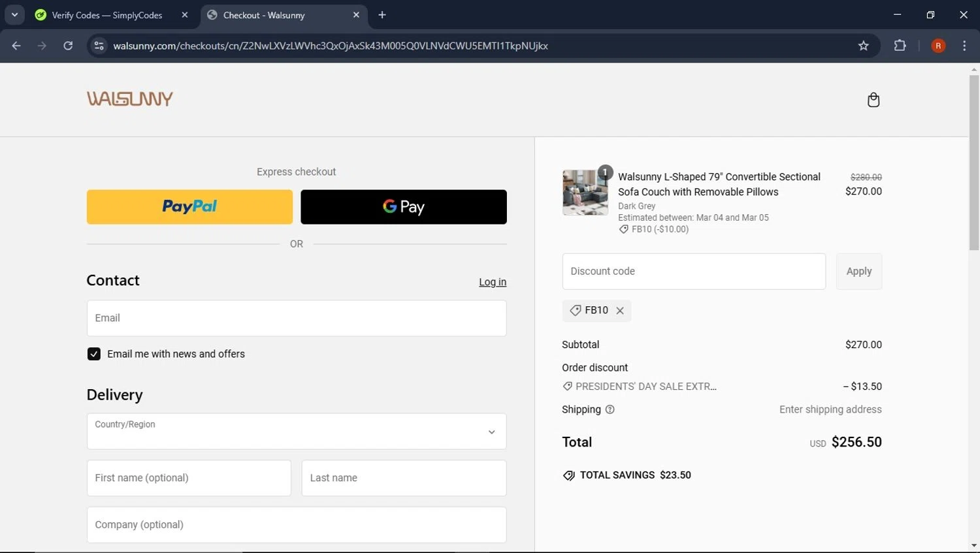980x553 pixels.
Task: Click the Walsunny logo
Action: point(130,99)
